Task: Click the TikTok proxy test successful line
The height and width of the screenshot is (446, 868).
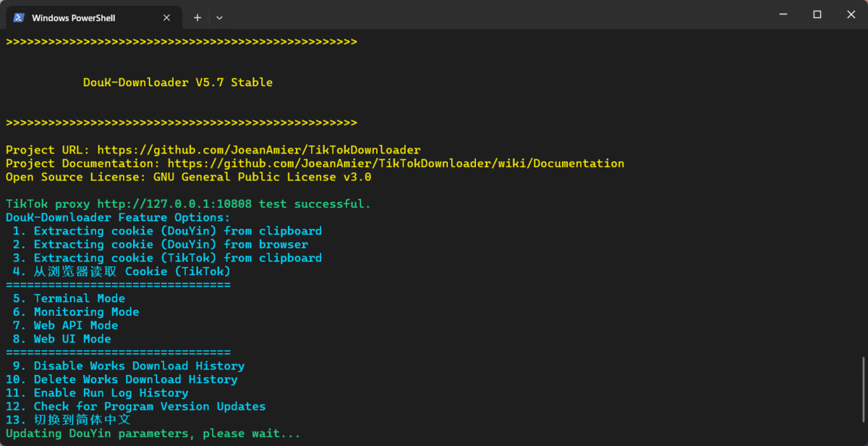Action: pos(188,204)
